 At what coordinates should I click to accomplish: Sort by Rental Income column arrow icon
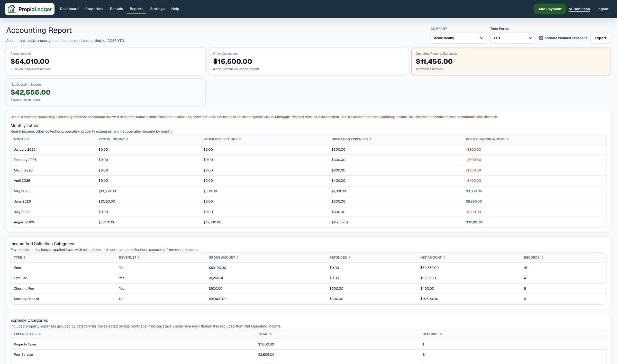point(127,139)
